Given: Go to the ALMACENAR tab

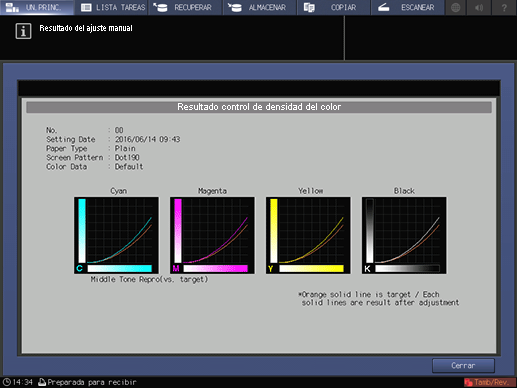Looking at the screenshot, I should point(260,7).
